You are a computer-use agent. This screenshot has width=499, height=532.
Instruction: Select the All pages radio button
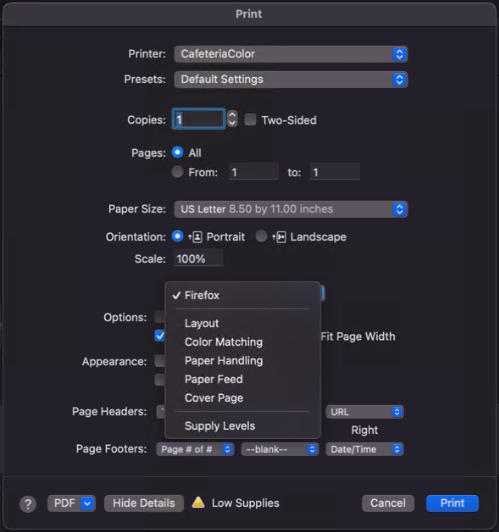pyautogui.click(x=177, y=152)
